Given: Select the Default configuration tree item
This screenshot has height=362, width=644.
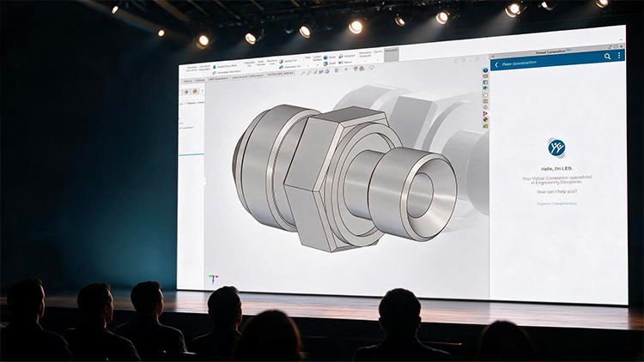Looking at the screenshot, I should click(x=191, y=103).
